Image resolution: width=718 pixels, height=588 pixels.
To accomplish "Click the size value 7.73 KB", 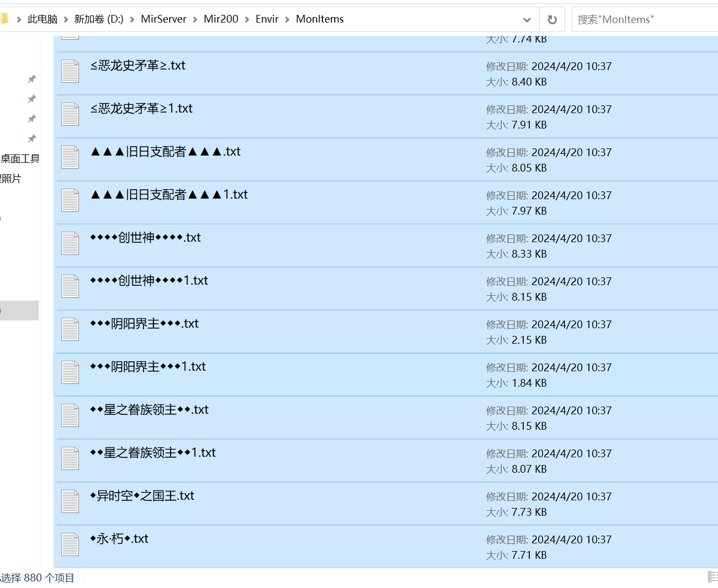I will [529, 512].
